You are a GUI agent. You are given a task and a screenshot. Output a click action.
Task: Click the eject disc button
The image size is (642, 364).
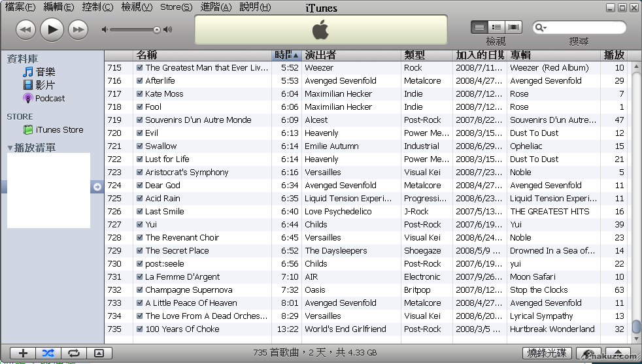[618, 353]
